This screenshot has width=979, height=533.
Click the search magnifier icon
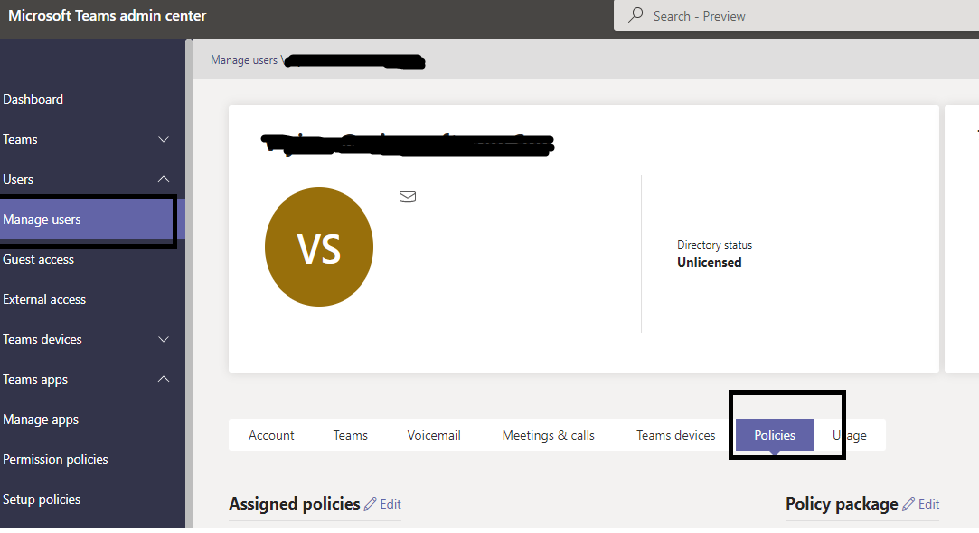point(636,15)
